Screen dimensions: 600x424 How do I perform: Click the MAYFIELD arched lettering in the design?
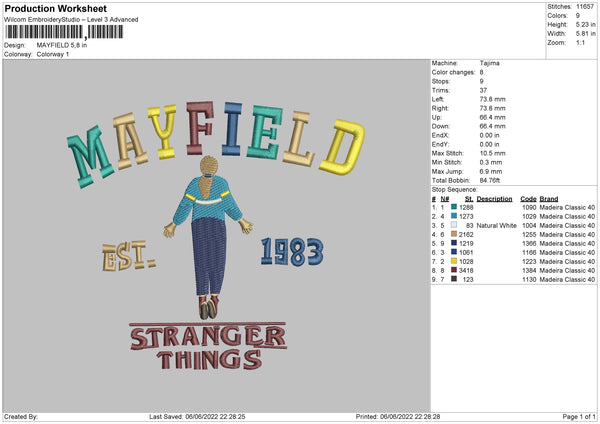pyautogui.click(x=216, y=144)
